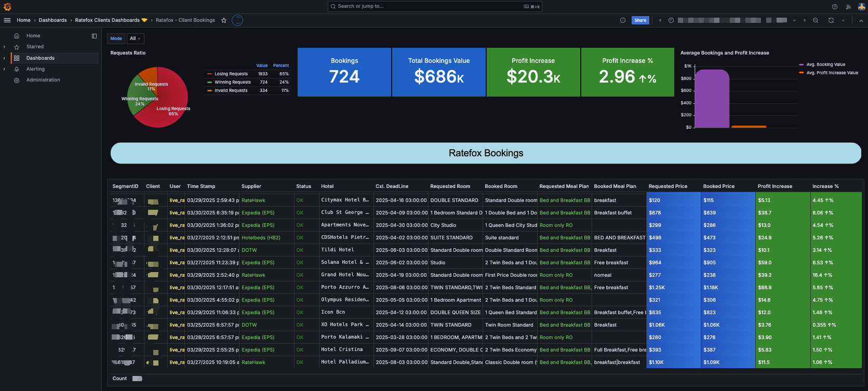
Task: Click the orange Avg. Profit Increase swatch
Action: [802, 73]
